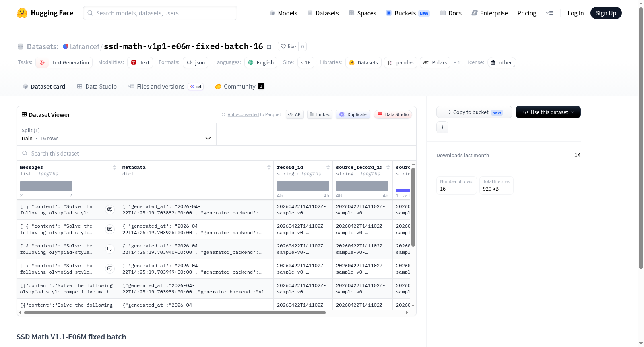Click the search magnifier in dataset search
The image size is (644, 347).
tap(25, 154)
